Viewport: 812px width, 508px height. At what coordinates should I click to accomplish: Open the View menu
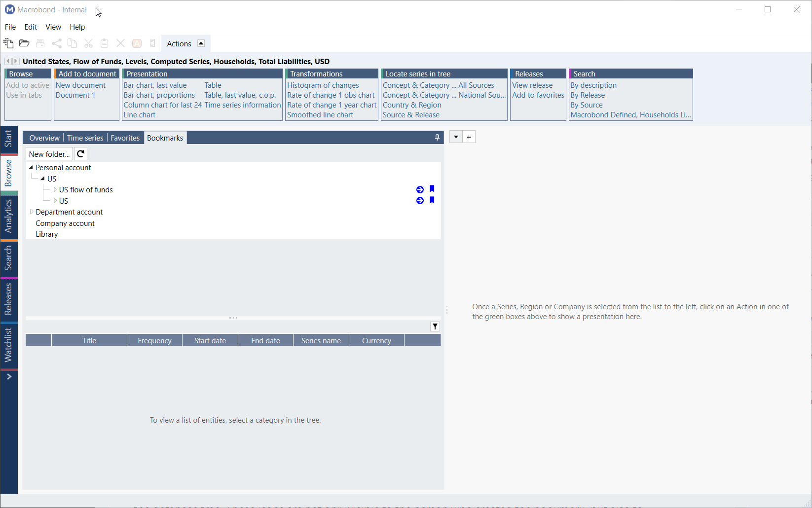53,27
